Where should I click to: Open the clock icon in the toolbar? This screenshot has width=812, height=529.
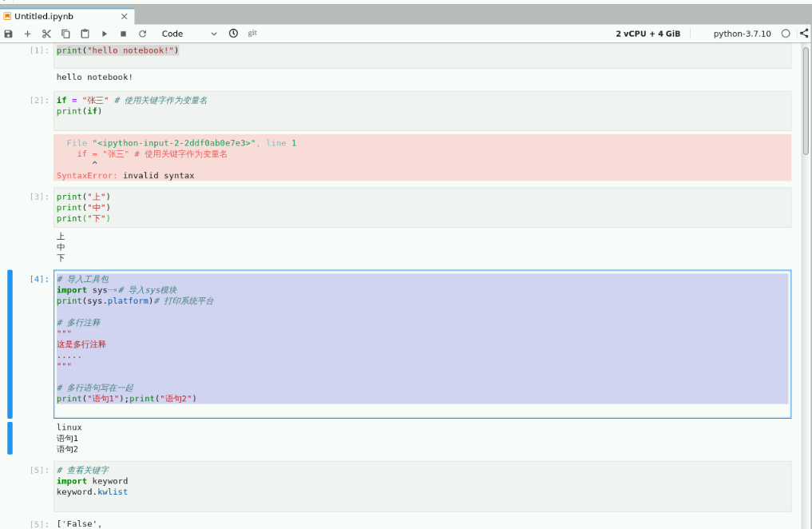233,34
